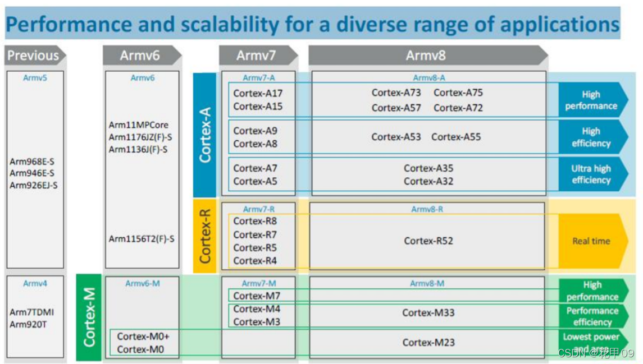The height and width of the screenshot is (364, 643).
Task: Click Cortex-M33 entry
Action: click(428, 313)
